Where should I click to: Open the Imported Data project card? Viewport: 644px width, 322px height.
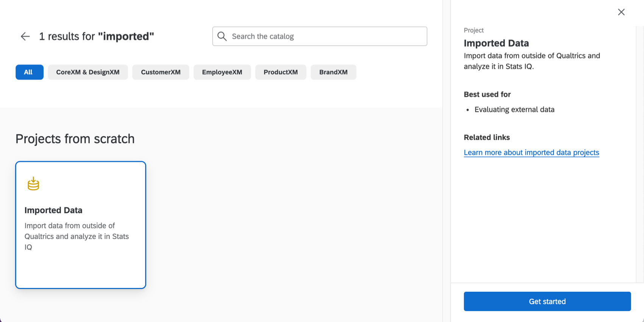tap(81, 225)
